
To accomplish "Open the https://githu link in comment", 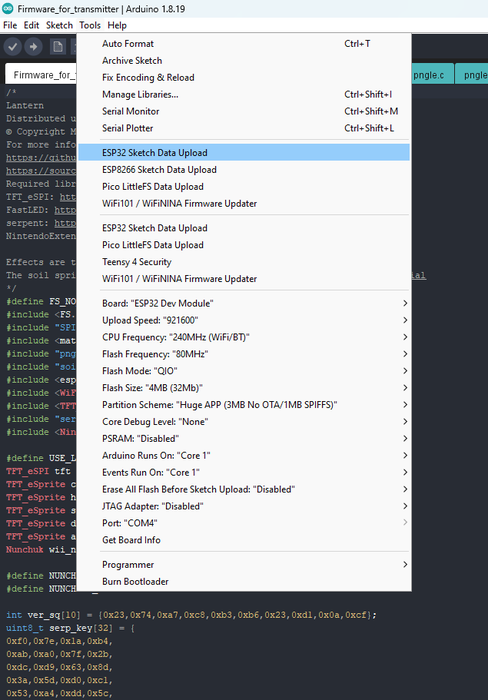I will pyautogui.click(x=41, y=158).
